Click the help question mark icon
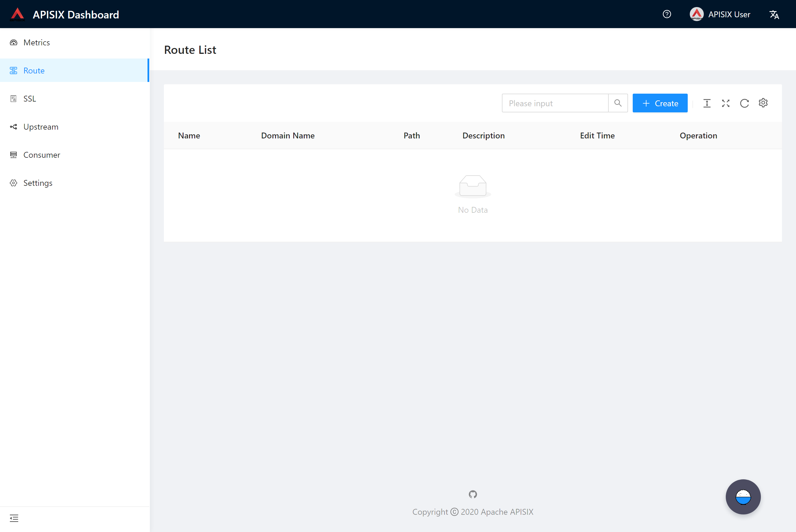This screenshot has height=532, width=796. (667, 14)
